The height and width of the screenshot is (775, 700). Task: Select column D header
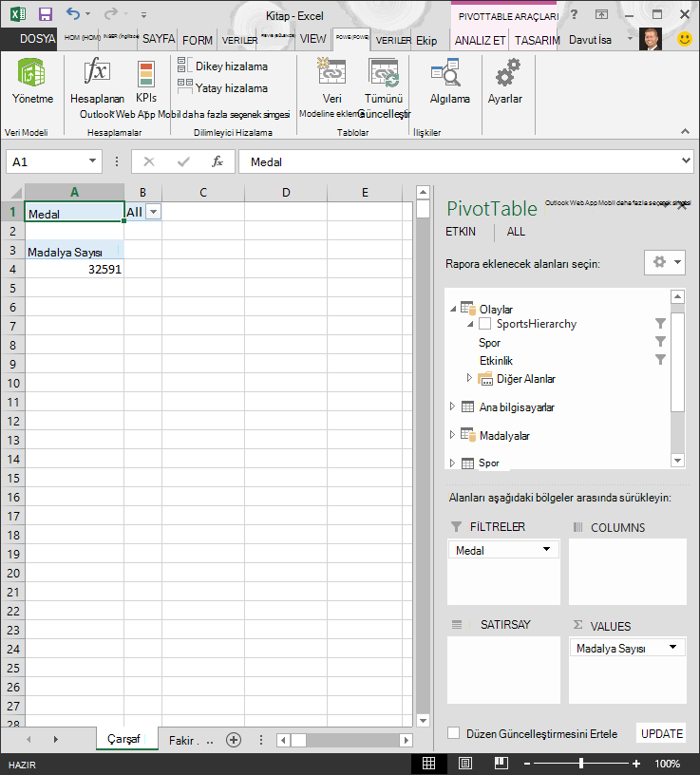[x=286, y=192]
